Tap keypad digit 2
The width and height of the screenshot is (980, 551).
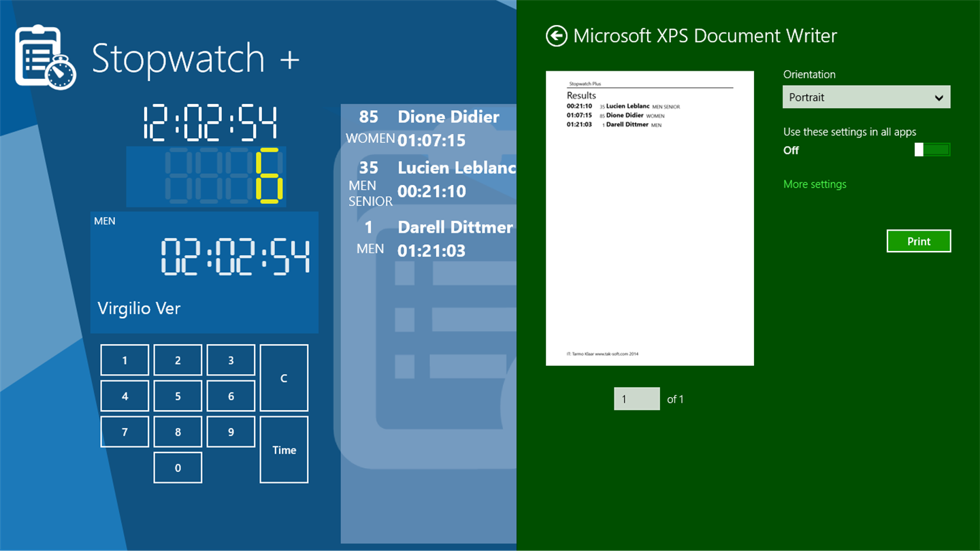pos(178,360)
